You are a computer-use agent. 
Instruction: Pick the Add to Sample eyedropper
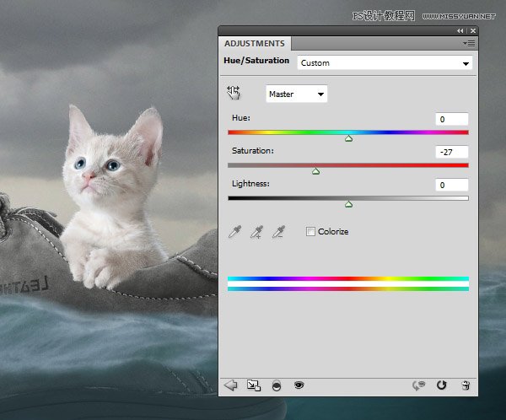coord(256,232)
